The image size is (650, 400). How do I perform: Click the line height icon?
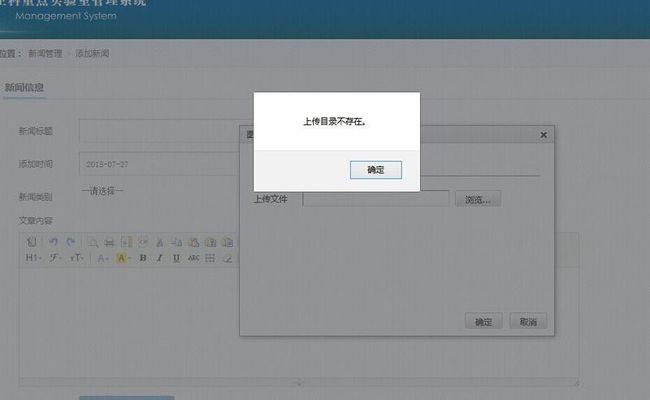pos(210,258)
